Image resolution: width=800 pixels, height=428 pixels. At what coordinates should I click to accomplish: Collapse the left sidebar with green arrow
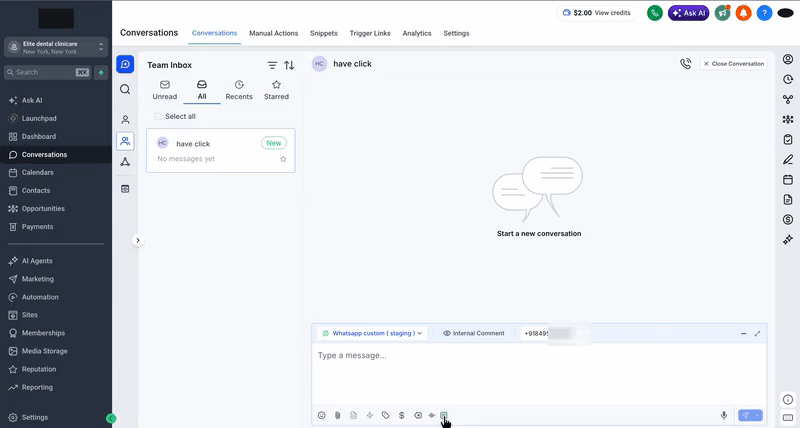(111, 418)
